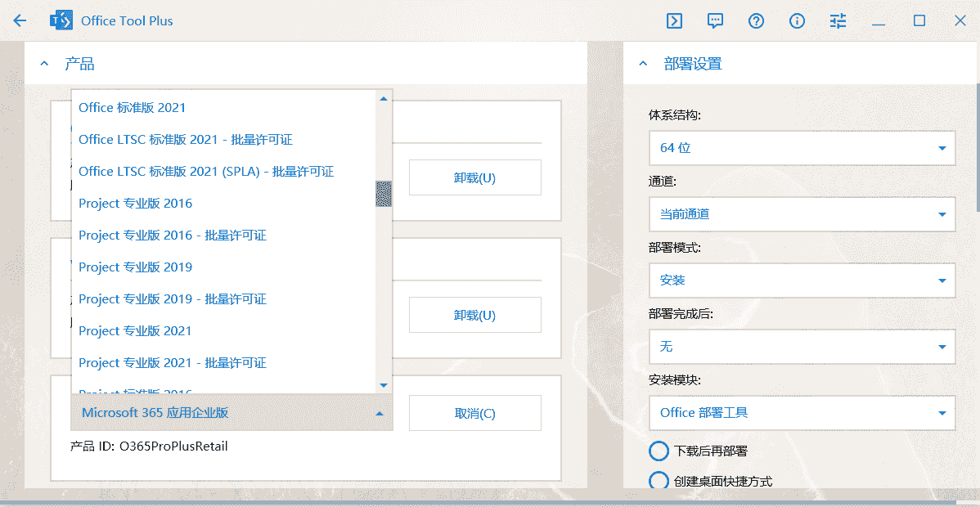Click the Office Tool Plus logo icon

point(61,20)
